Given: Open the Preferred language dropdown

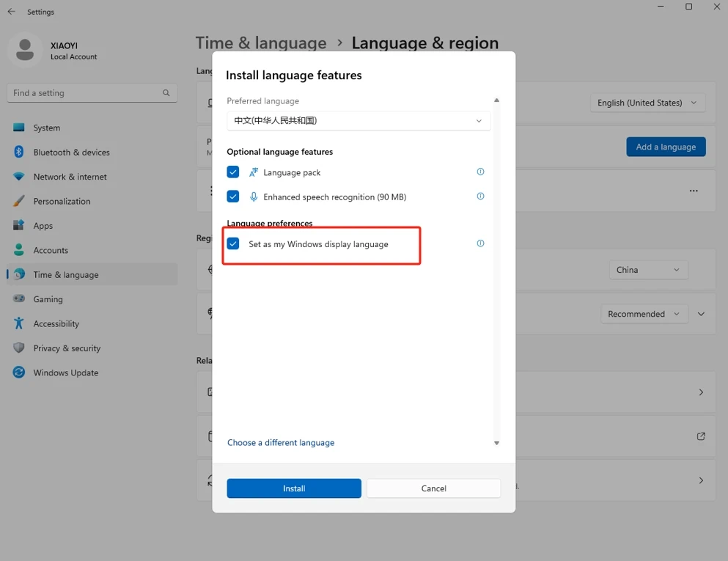Looking at the screenshot, I should pos(359,121).
